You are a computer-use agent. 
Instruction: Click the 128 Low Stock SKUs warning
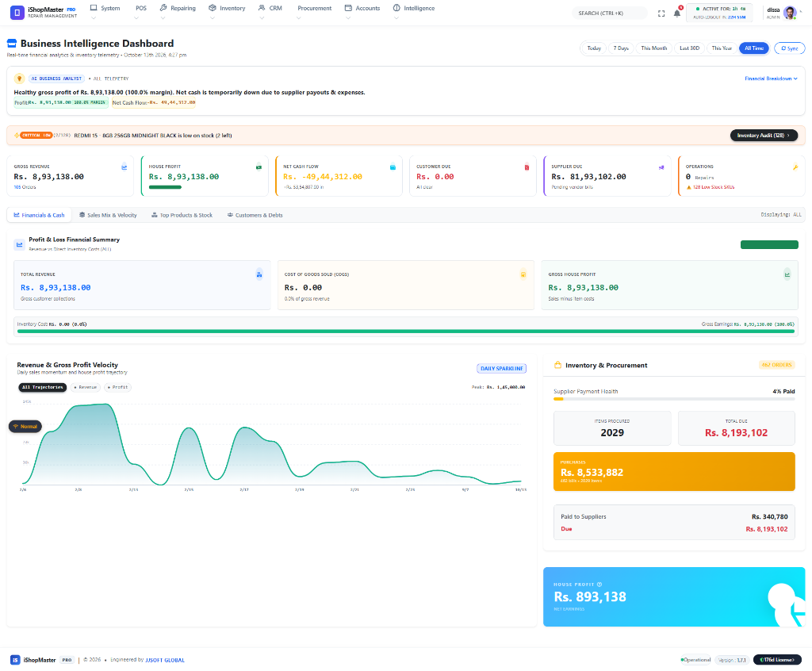[710, 187]
